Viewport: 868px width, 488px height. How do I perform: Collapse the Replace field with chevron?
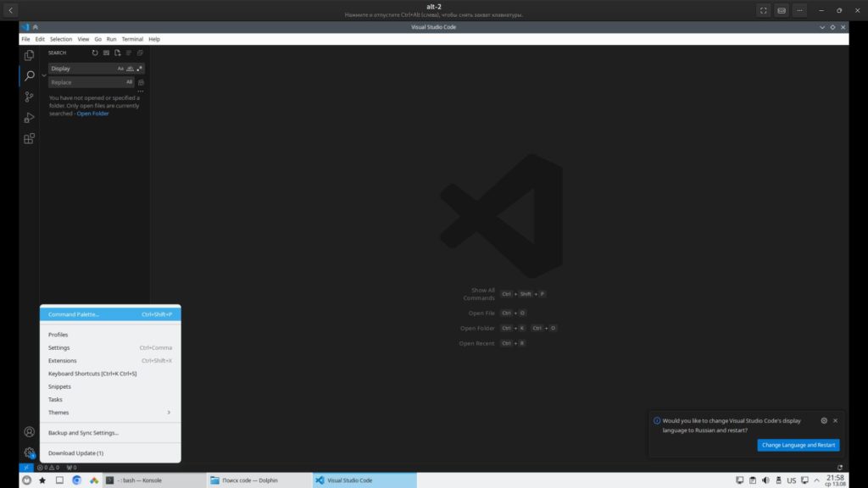[44, 75]
